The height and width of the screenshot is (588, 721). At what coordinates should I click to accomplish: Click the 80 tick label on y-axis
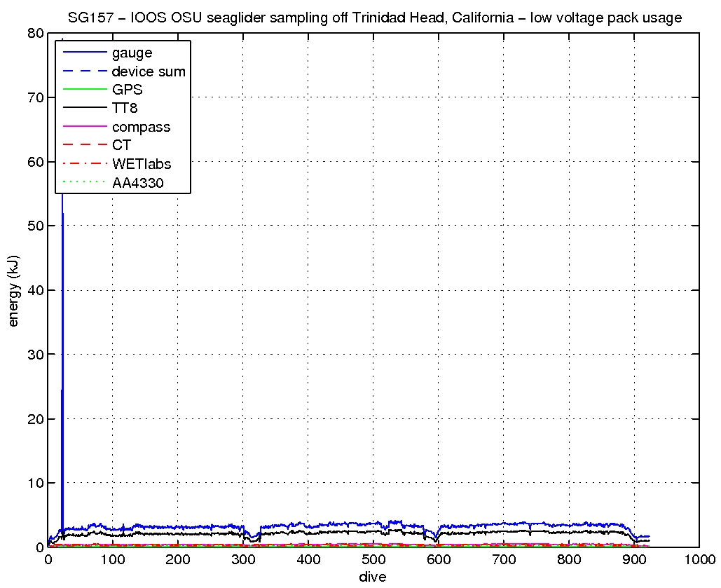pos(35,34)
